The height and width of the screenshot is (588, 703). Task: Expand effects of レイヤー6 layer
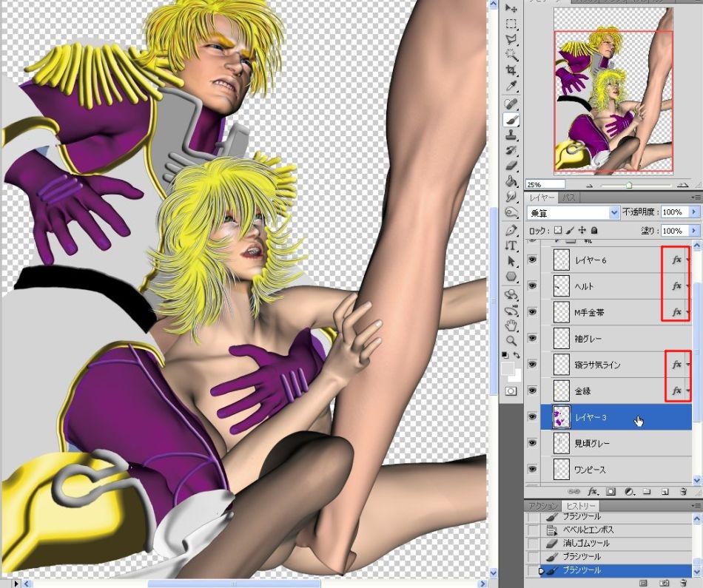point(688,260)
